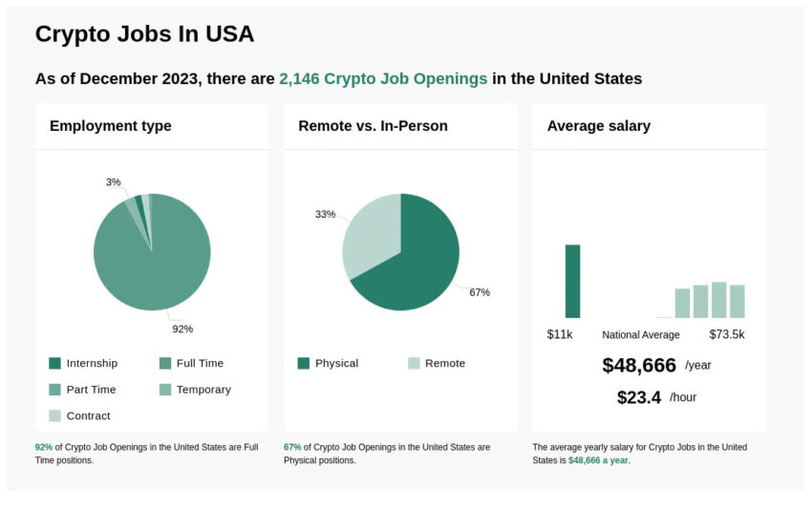Click the Remote vs. In-Person heading
This screenshot has height=508, width=812.
pos(373,126)
